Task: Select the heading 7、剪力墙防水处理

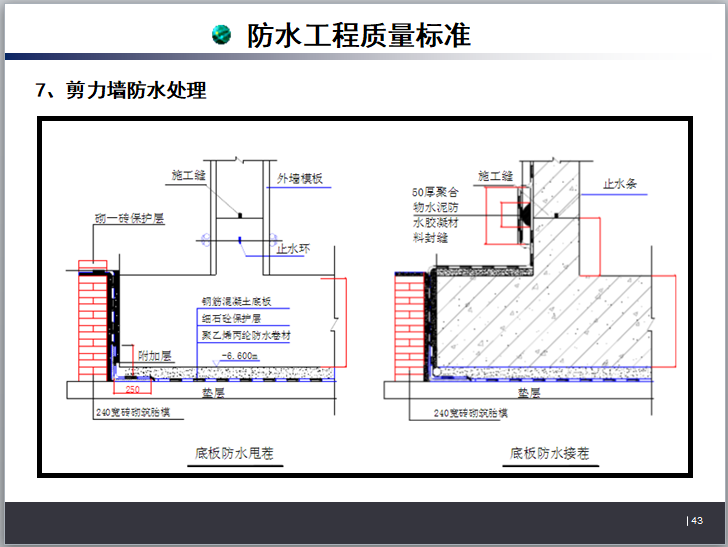Action: (x=121, y=92)
